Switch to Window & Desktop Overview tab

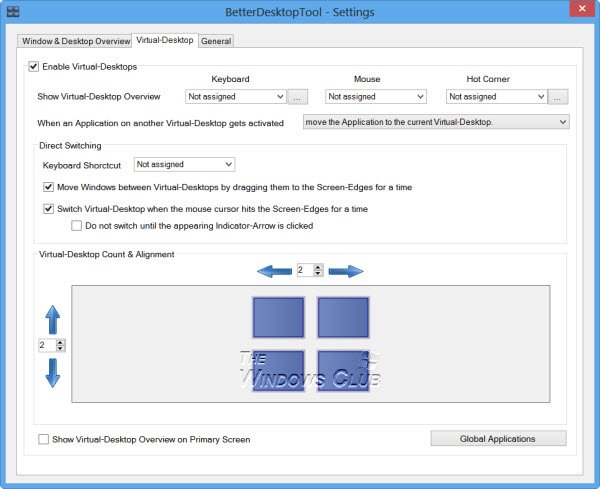pyautogui.click(x=76, y=41)
